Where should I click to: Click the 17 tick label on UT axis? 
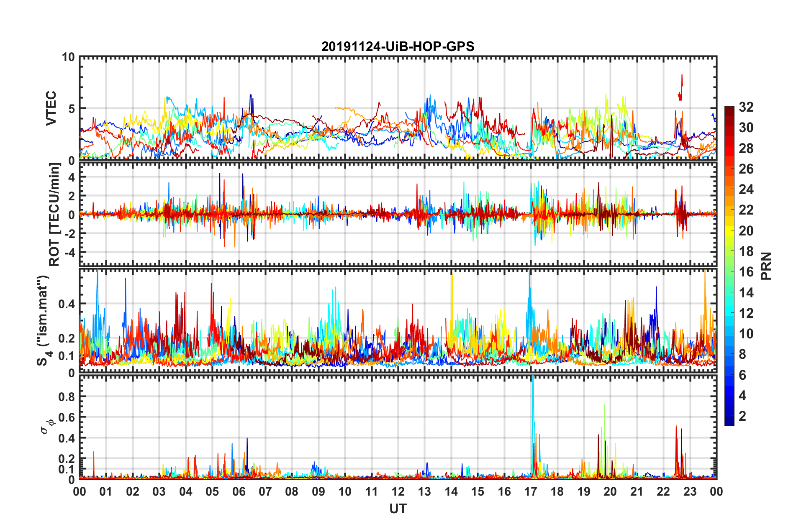(531, 491)
